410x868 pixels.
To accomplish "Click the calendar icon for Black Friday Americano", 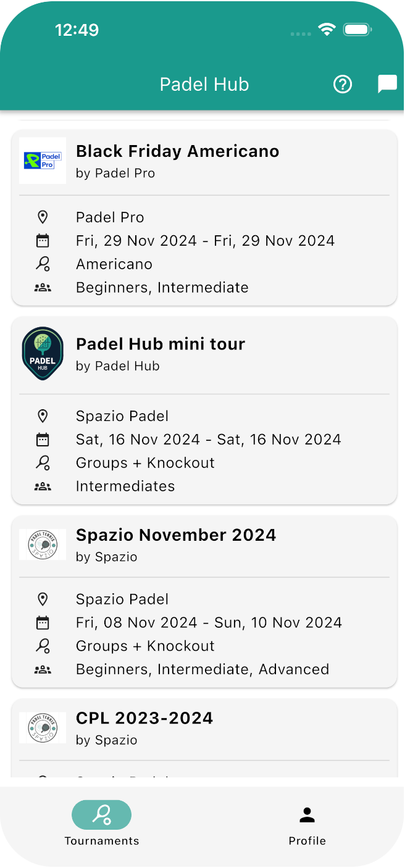I will tap(43, 241).
